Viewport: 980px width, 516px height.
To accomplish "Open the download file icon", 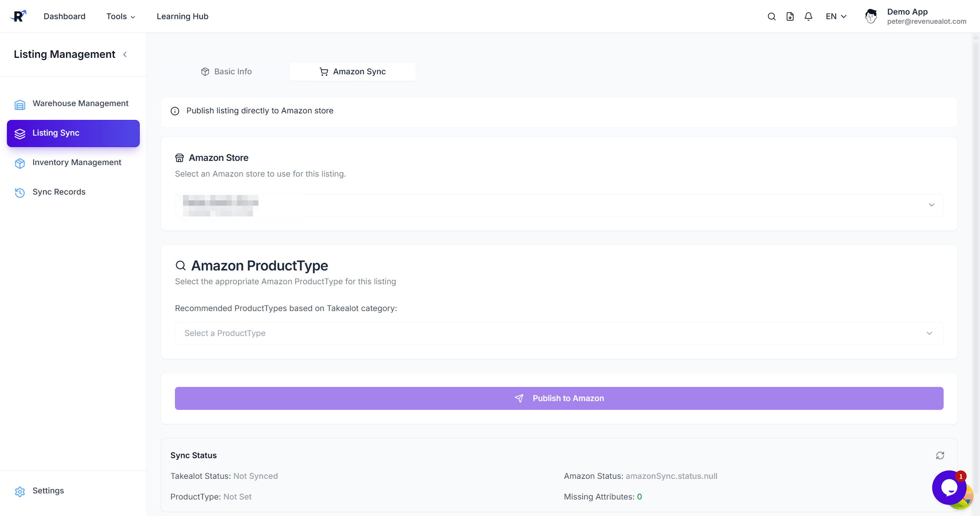I will pyautogui.click(x=790, y=16).
